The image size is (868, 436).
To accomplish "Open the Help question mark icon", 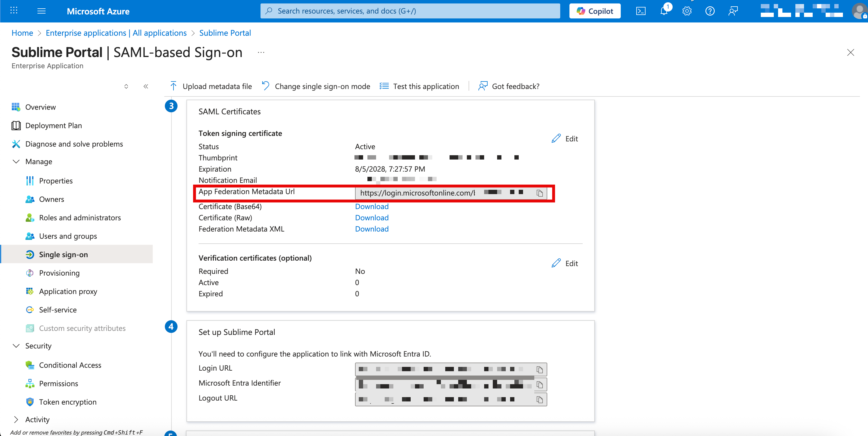I will [710, 11].
